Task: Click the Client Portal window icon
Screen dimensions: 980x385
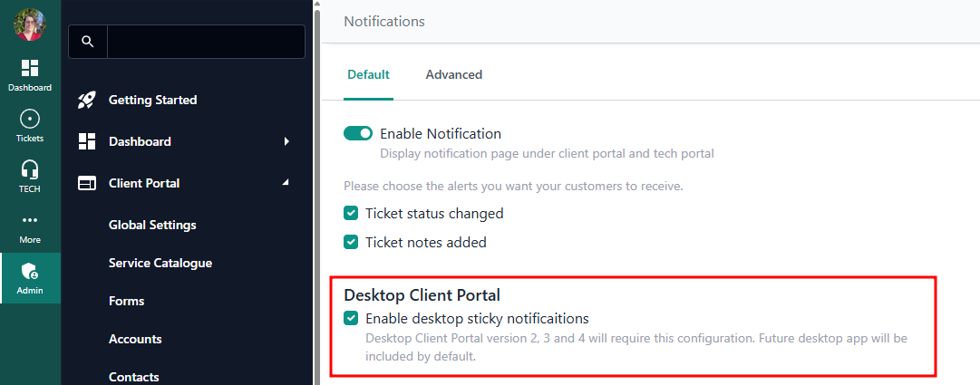Action: [x=87, y=183]
